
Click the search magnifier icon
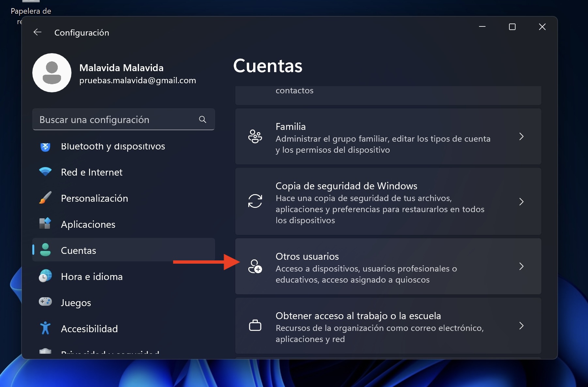click(x=203, y=119)
